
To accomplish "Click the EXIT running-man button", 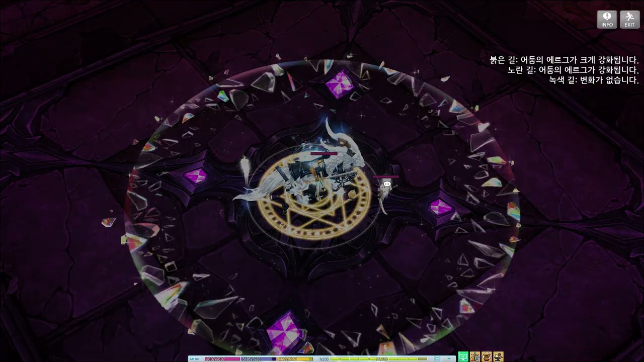I will (x=629, y=20).
